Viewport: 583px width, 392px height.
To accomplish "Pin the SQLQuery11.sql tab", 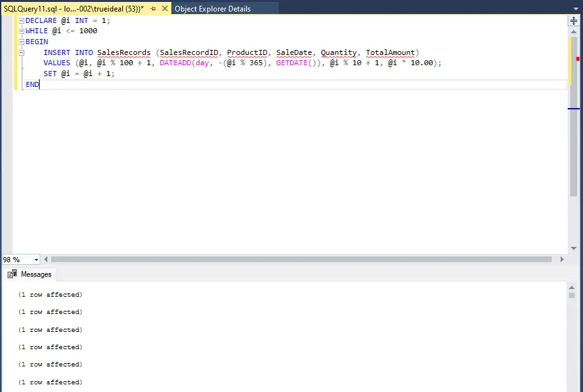I will tap(153, 9).
